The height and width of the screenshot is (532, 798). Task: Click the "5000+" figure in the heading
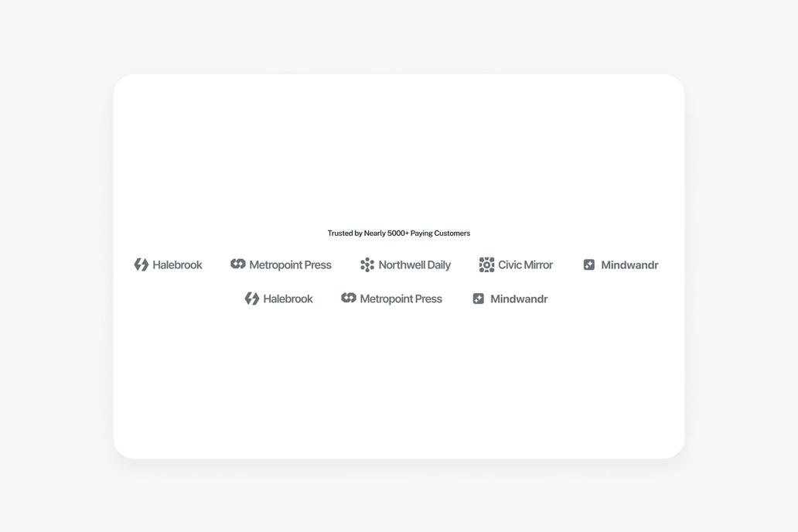point(398,234)
